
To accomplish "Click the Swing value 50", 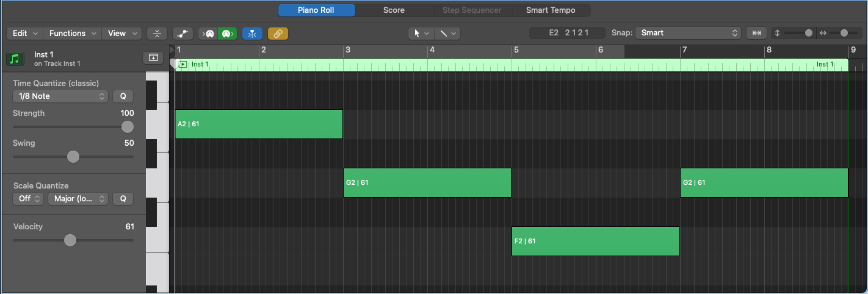I will point(129,143).
